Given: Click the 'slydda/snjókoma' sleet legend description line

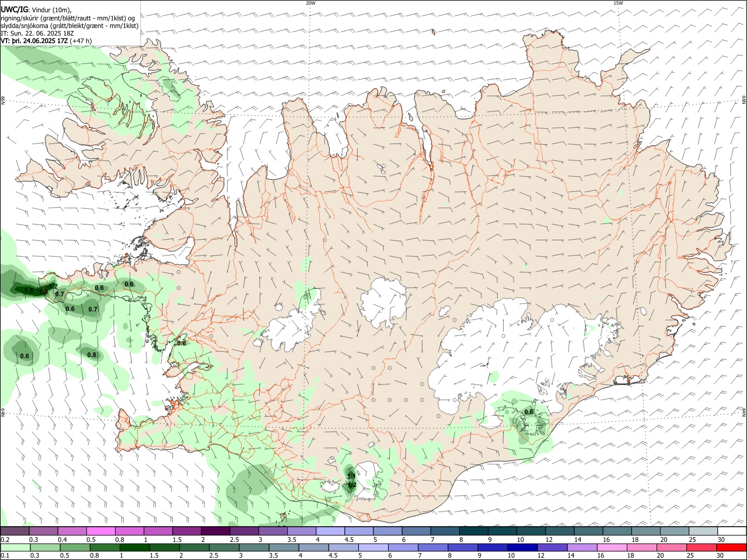Looking at the screenshot, I should (x=69, y=26).
